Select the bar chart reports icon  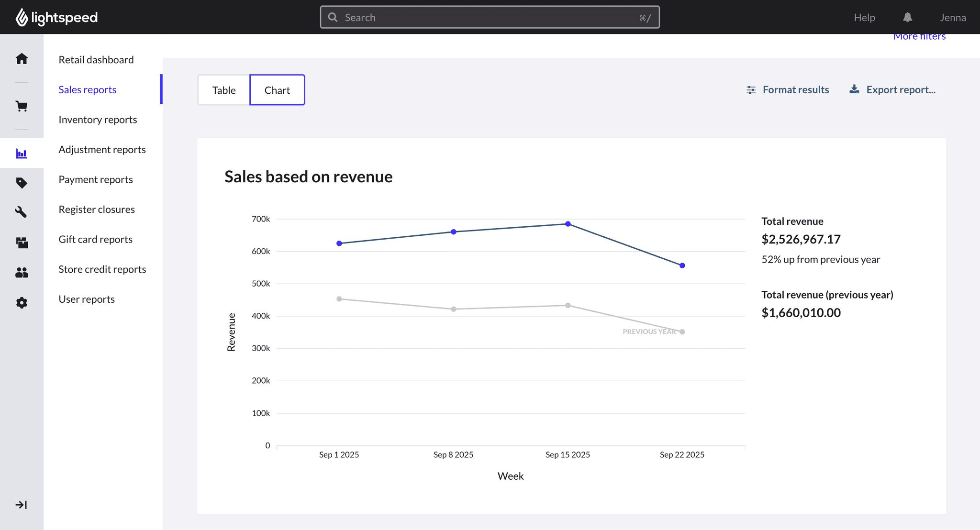[x=22, y=154]
